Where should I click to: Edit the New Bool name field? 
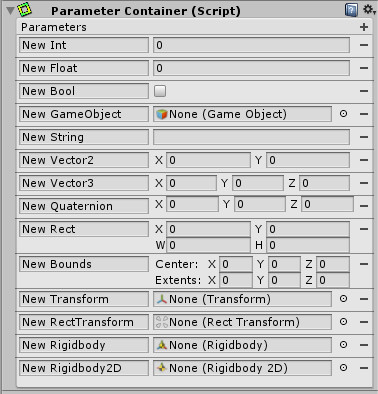coord(84,91)
